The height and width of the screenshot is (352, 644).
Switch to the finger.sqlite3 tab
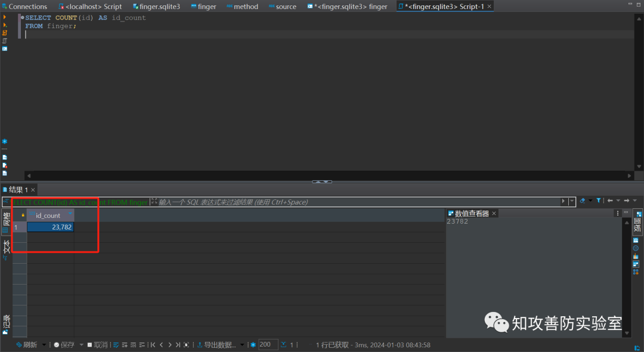pos(156,7)
